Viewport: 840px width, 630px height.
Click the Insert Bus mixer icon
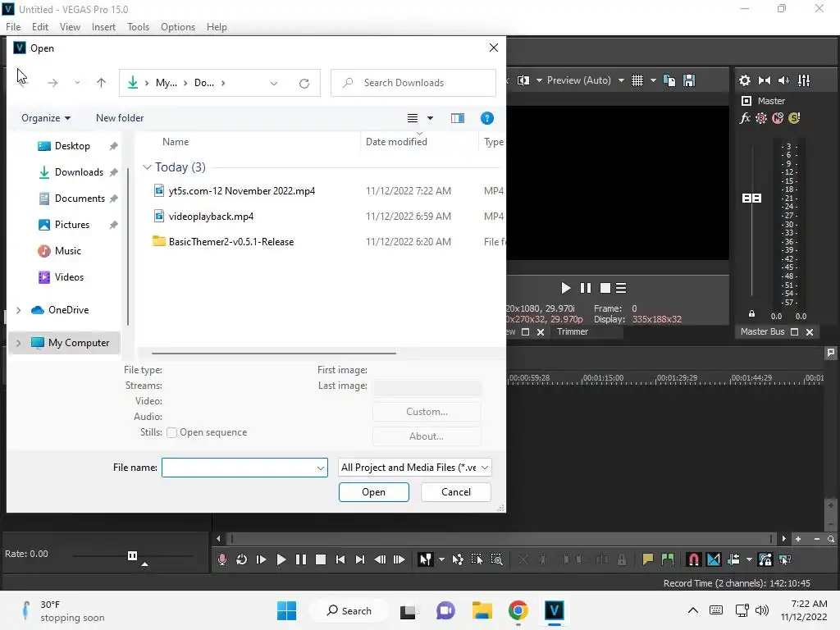point(804,80)
